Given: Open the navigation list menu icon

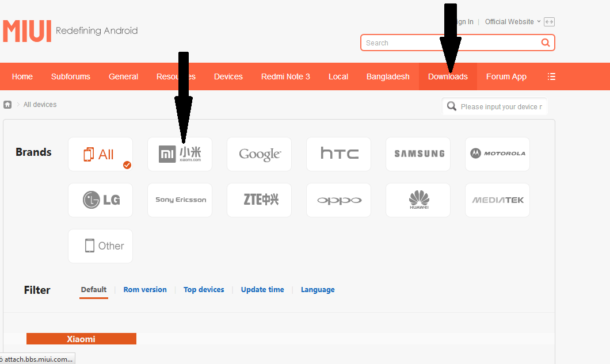Looking at the screenshot, I should (x=551, y=76).
